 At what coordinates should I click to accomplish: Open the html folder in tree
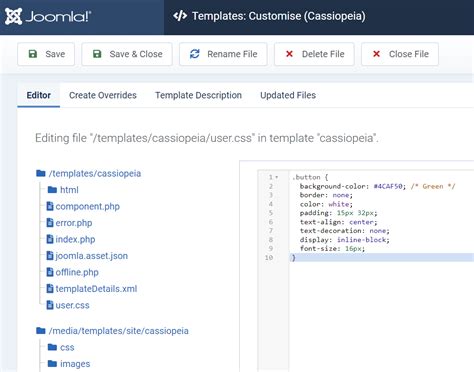click(x=69, y=190)
